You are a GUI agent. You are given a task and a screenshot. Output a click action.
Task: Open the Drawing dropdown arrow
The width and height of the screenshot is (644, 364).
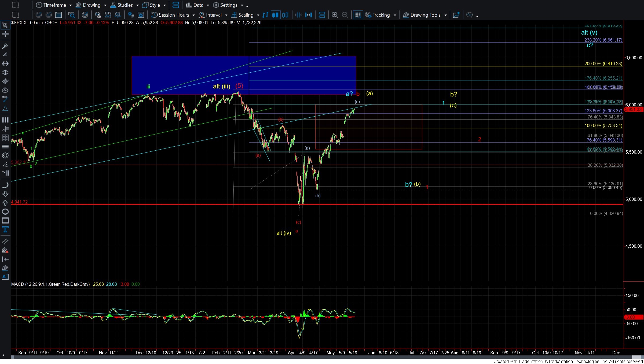click(x=105, y=5)
